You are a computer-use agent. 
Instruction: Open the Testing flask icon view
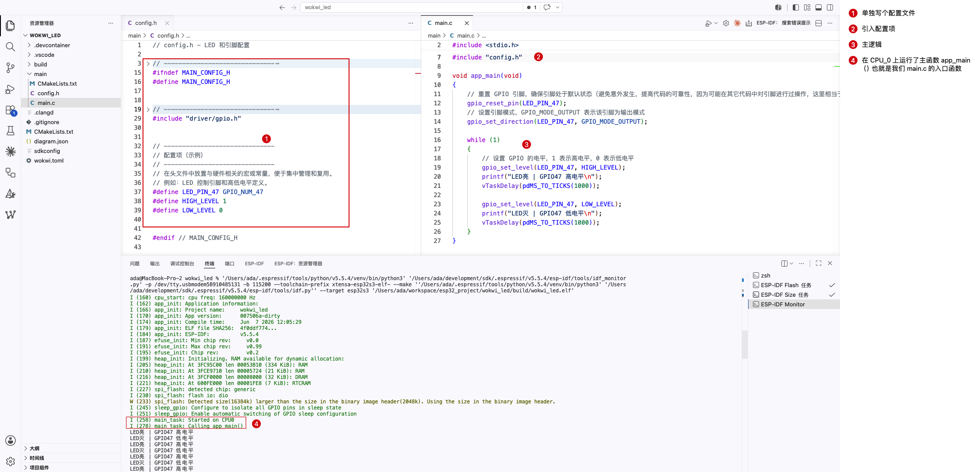tap(10, 131)
